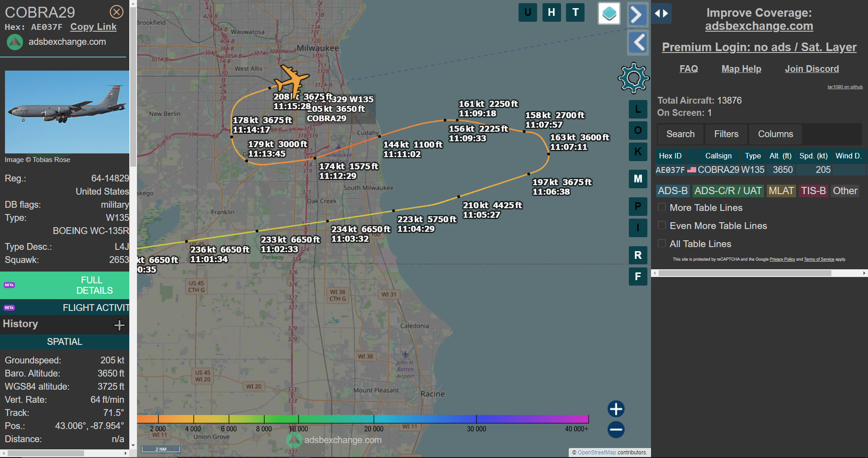This screenshot has width=868, height=458.
Task: Open the map layer selector icon
Action: (x=609, y=13)
